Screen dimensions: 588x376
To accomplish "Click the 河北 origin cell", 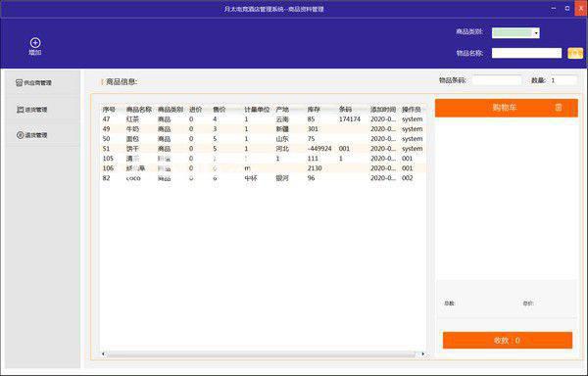I will click(x=282, y=149).
